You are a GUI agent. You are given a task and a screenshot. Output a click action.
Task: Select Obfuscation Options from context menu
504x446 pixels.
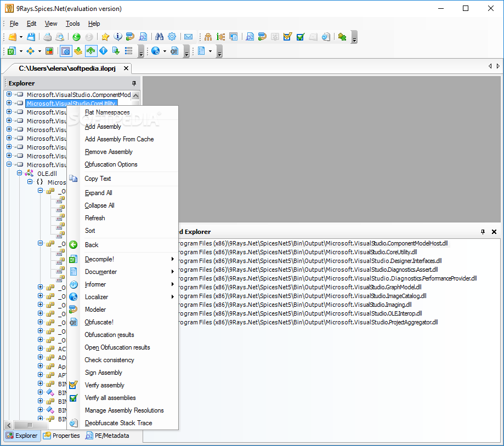pos(111,164)
